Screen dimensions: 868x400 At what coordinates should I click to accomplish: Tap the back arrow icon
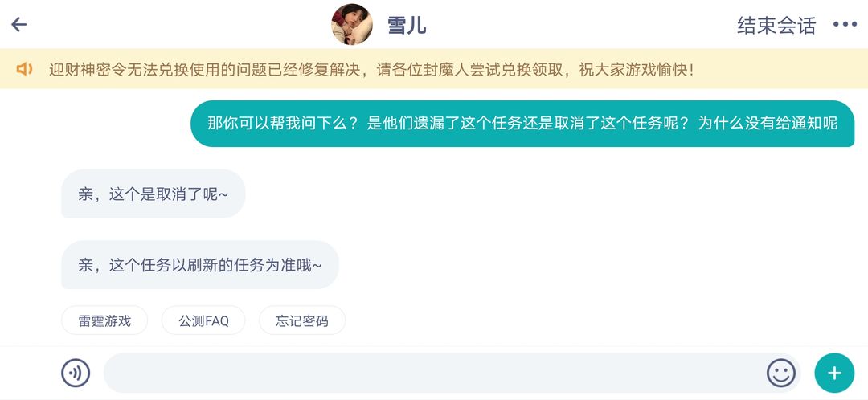pyautogui.click(x=19, y=24)
